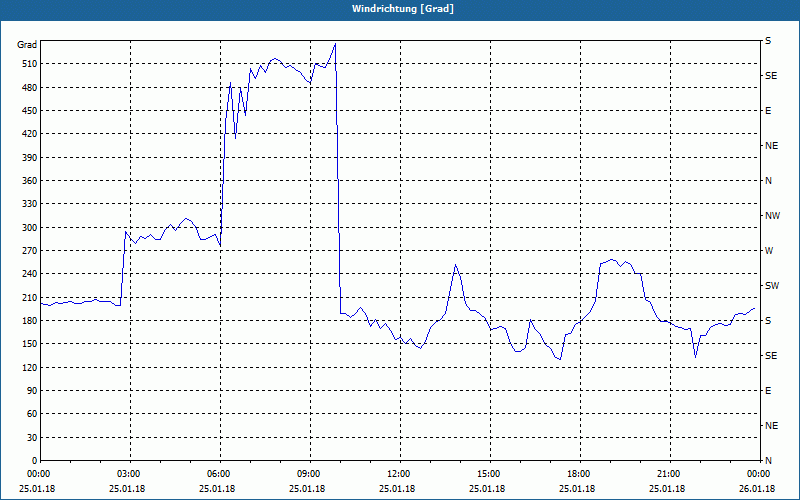Image resolution: width=800 pixels, height=500 pixels.
Task: Select the 12:00 time label
Action: point(397,473)
